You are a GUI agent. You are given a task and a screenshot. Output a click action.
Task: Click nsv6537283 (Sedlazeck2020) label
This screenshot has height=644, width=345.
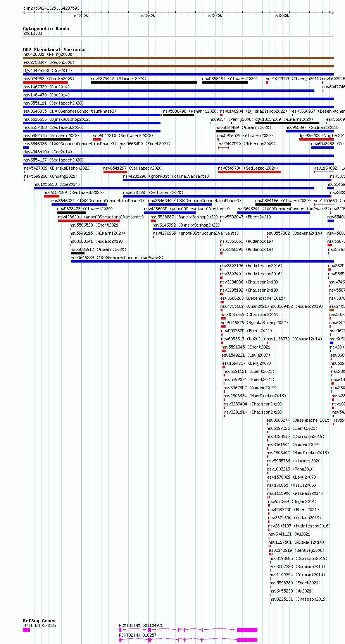click(x=53, y=127)
